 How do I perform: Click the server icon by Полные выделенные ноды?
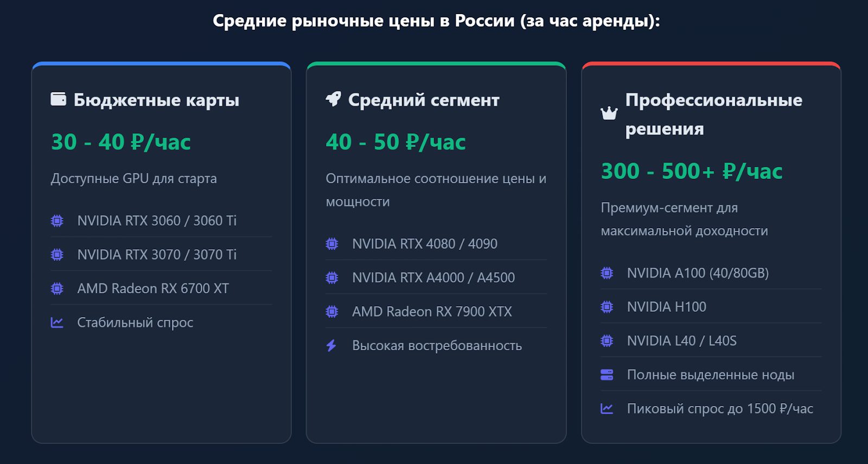pos(607,375)
